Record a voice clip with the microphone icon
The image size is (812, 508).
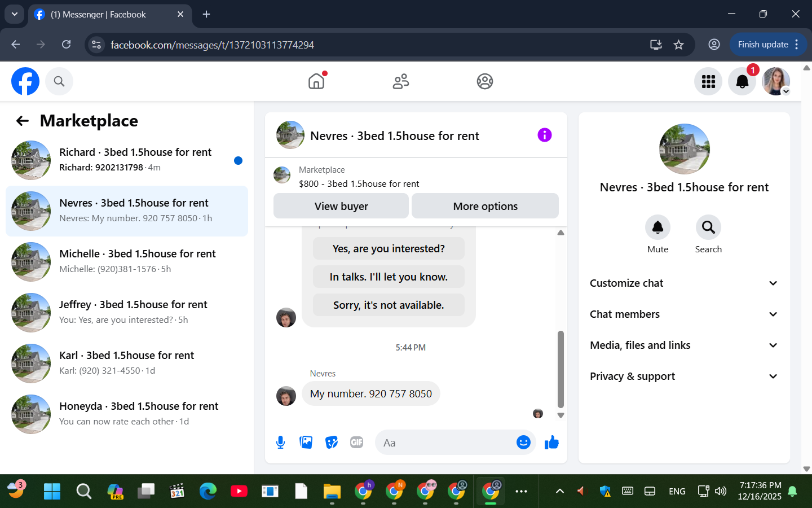(280, 443)
